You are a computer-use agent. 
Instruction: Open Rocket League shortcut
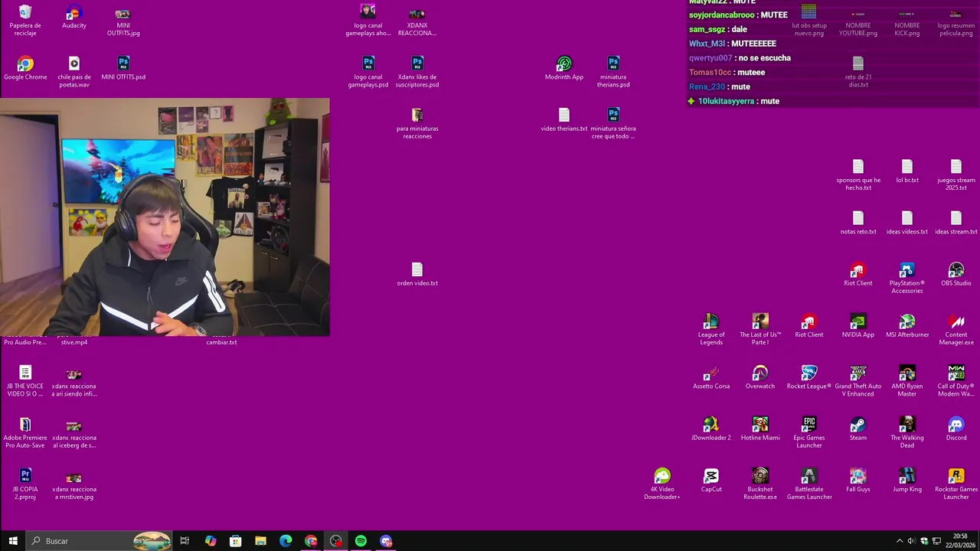pyautogui.click(x=809, y=377)
